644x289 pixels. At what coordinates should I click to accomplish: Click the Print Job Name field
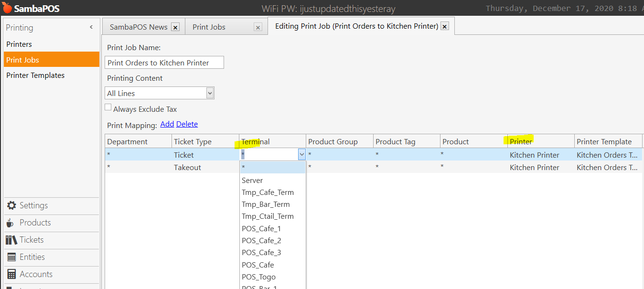coord(164,63)
